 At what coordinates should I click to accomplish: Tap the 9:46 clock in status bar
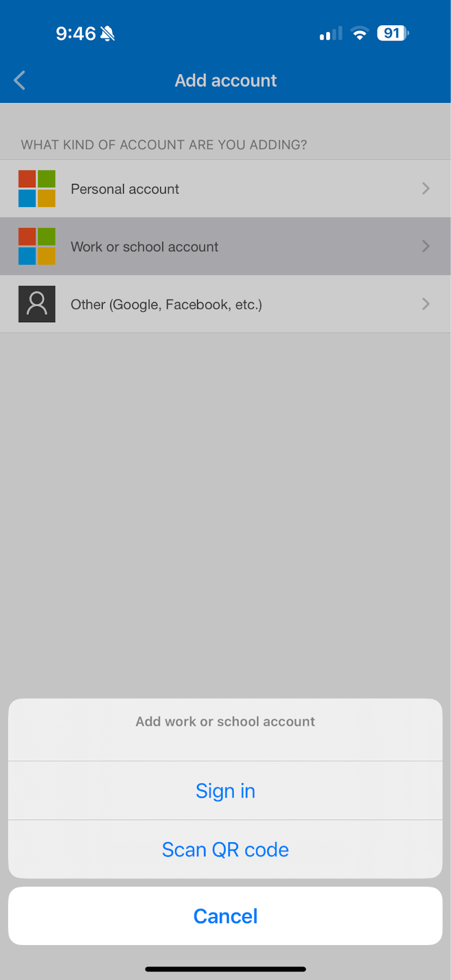pos(76,33)
